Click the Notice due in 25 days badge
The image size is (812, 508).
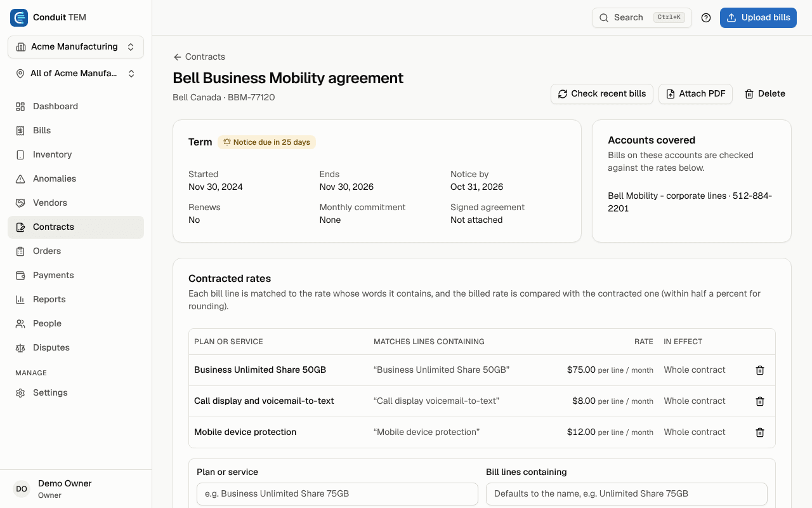(x=266, y=142)
